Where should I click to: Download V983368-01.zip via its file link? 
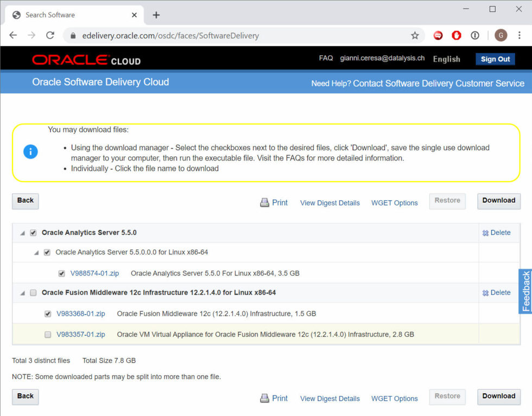80,313
